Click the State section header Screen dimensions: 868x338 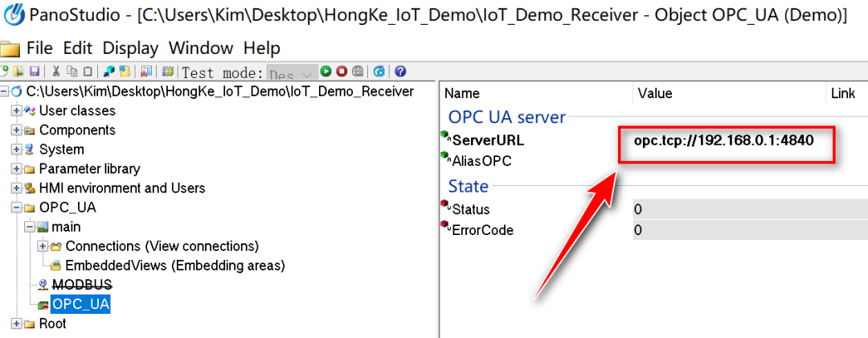tap(468, 186)
